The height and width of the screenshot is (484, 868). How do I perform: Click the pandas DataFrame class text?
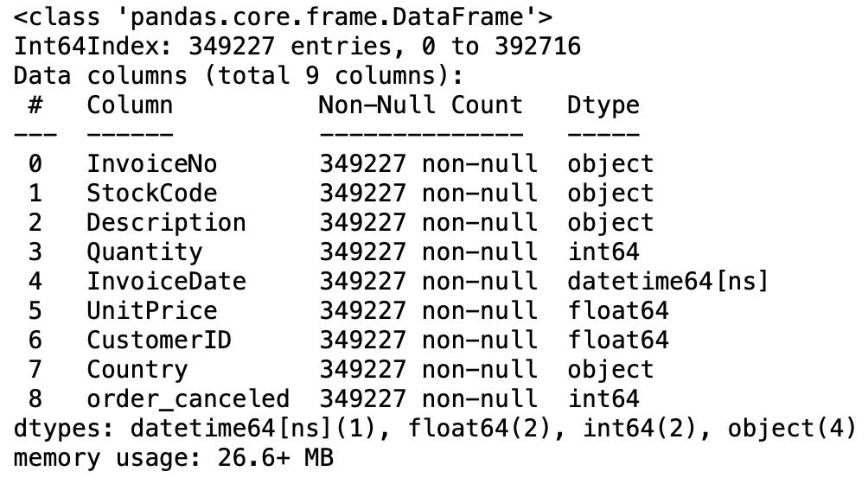[284, 16]
